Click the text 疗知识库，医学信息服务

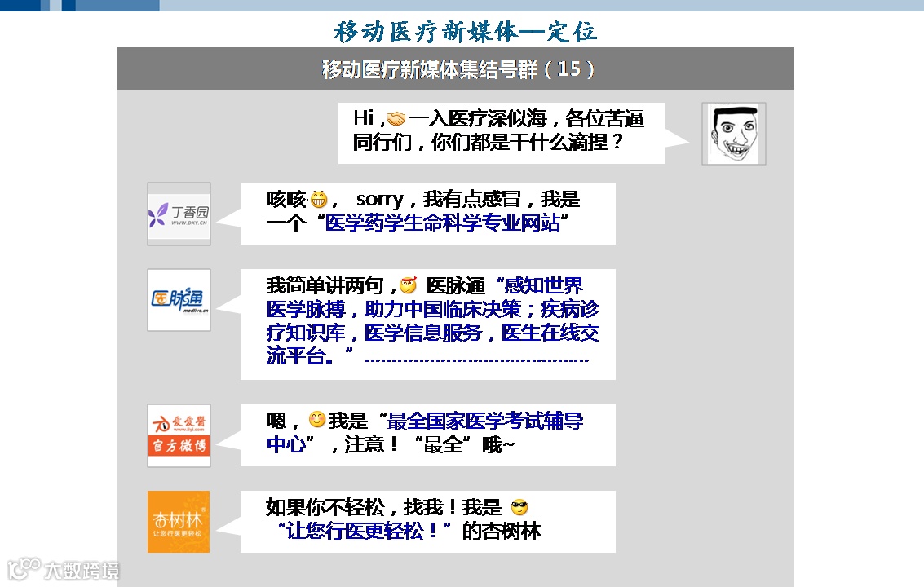374,333
